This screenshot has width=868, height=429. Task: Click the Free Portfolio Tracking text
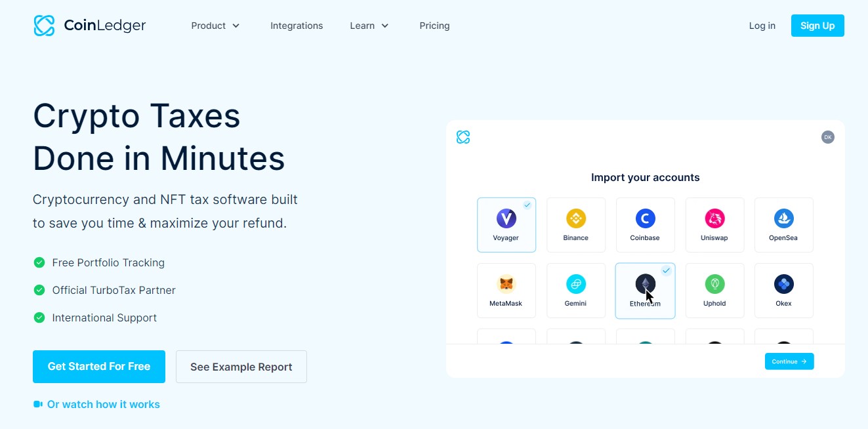tap(108, 262)
